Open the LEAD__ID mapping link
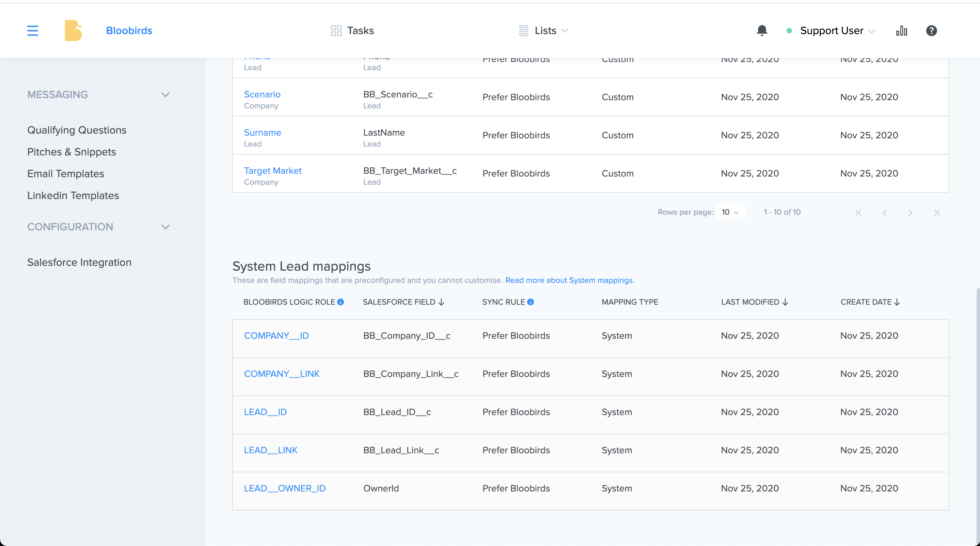This screenshot has height=546, width=980. click(x=265, y=412)
